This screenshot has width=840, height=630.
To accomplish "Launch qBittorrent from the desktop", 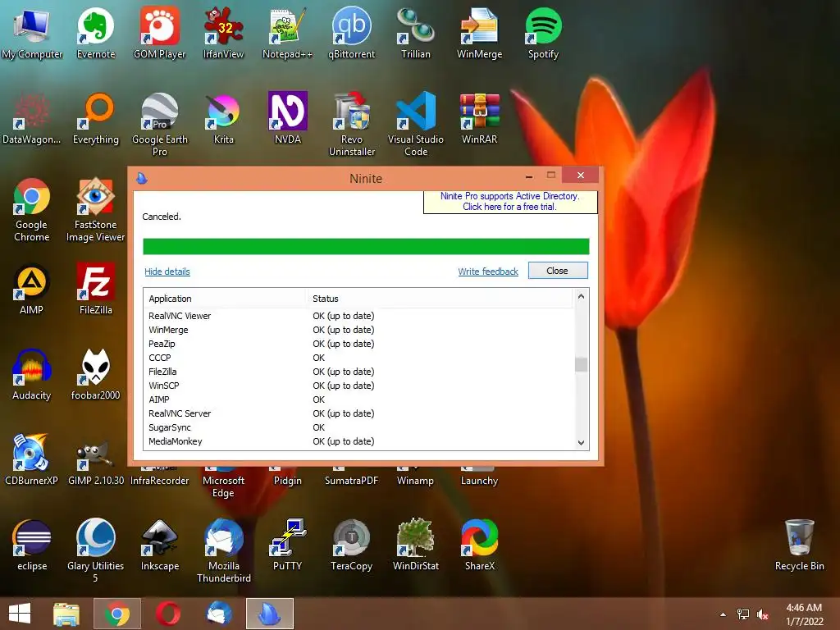I will 351,32.
